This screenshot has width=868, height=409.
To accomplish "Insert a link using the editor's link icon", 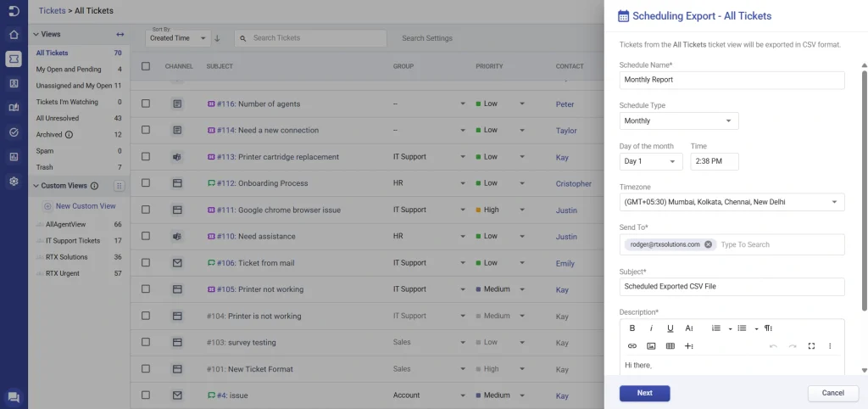I will pos(632,346).
